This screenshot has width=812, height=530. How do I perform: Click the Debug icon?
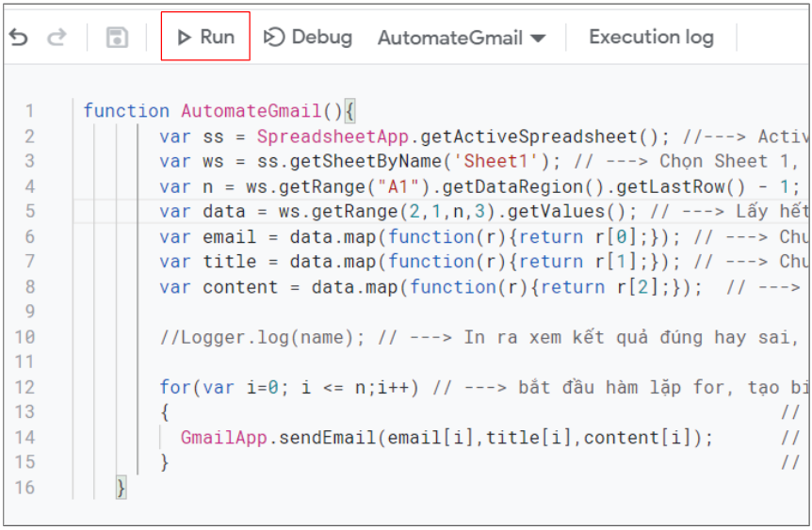coord(274,38)
